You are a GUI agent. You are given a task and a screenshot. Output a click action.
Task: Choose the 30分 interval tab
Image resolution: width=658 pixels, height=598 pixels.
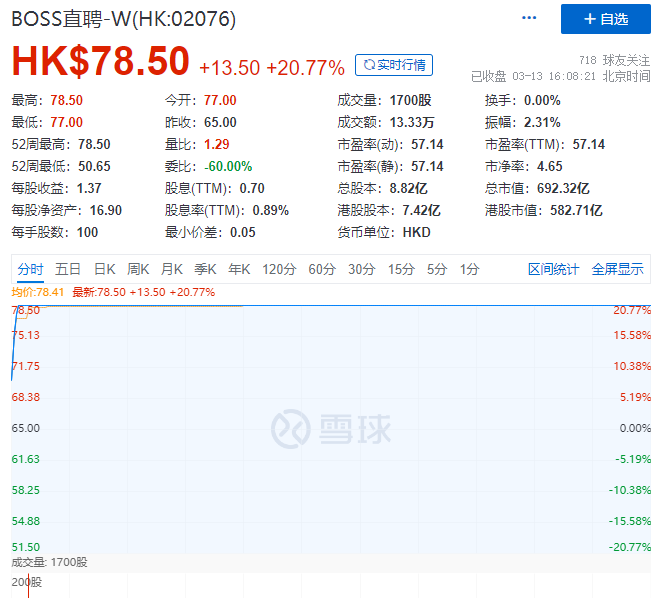(x=361, y=269)
